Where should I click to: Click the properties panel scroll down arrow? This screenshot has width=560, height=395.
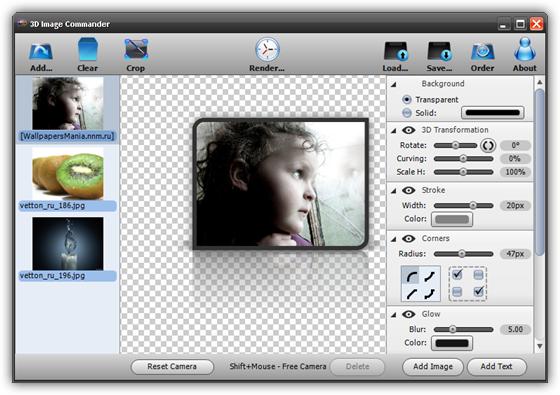(x=540, y=346)
